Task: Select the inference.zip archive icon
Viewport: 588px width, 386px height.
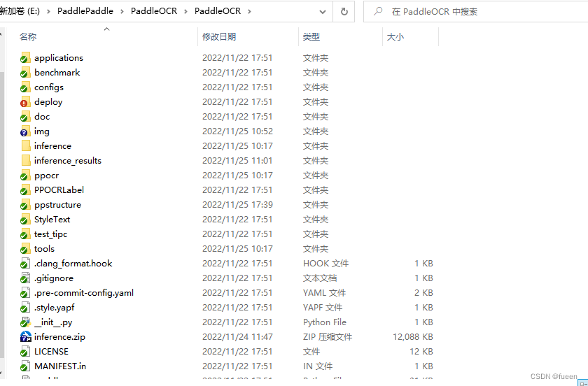Action: 25,337
